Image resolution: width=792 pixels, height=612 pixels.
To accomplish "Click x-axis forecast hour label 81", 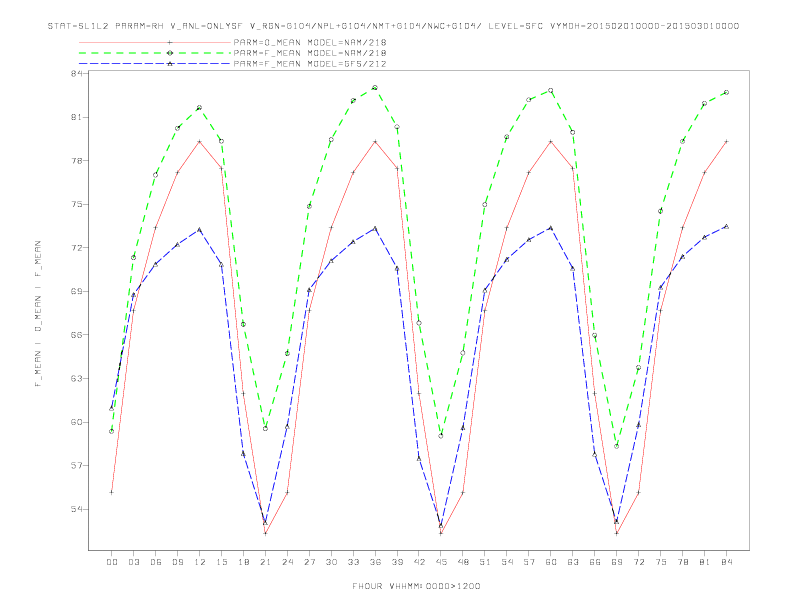I will click(705, 562).
